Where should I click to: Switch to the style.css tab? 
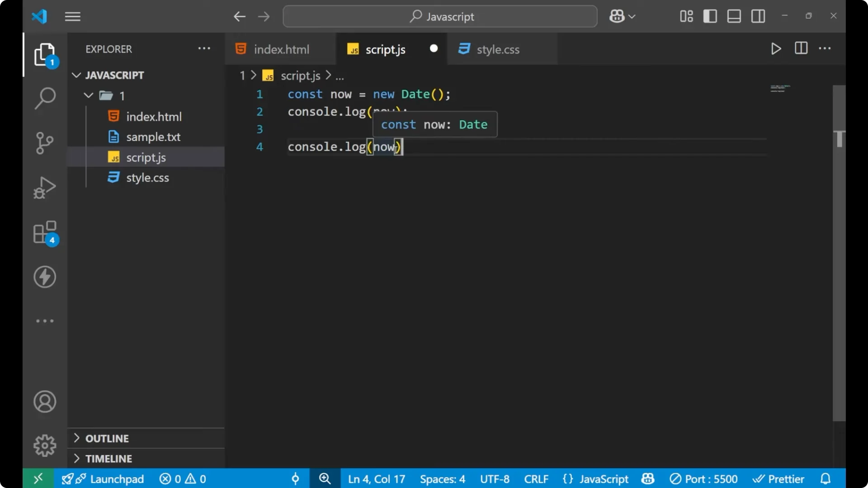click(x=498, y=49)
